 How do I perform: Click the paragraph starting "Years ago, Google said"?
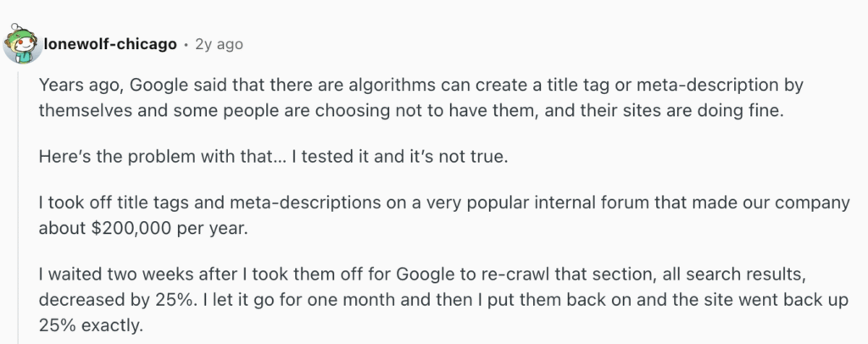click(x=420, y=98)
